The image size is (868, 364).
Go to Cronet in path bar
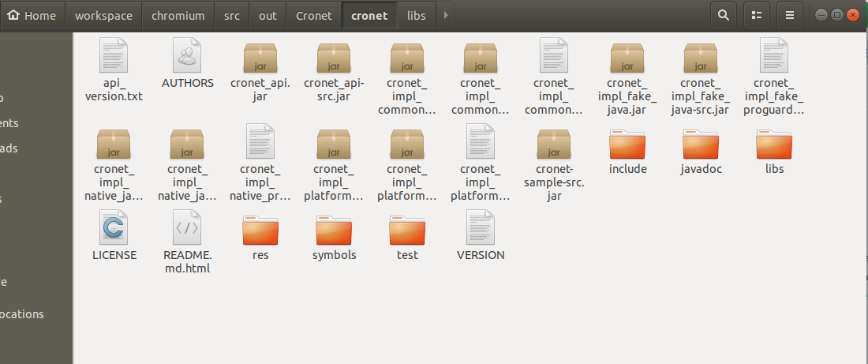click(314, 16)
